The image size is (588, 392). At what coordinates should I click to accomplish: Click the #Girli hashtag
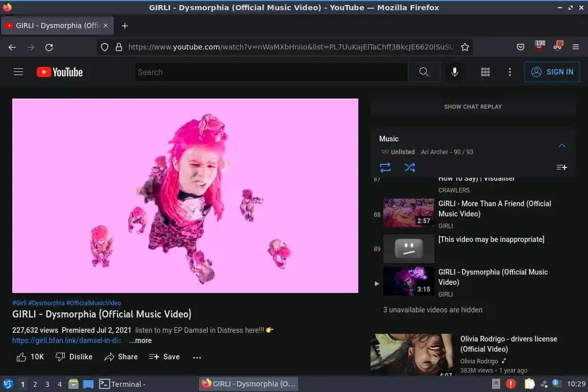click(x=19, y=303)
